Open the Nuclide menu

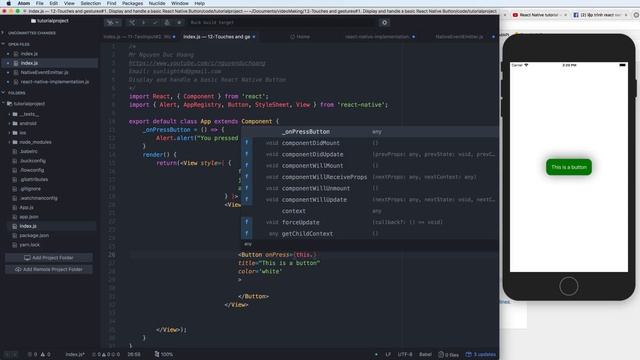pos(157,3)
